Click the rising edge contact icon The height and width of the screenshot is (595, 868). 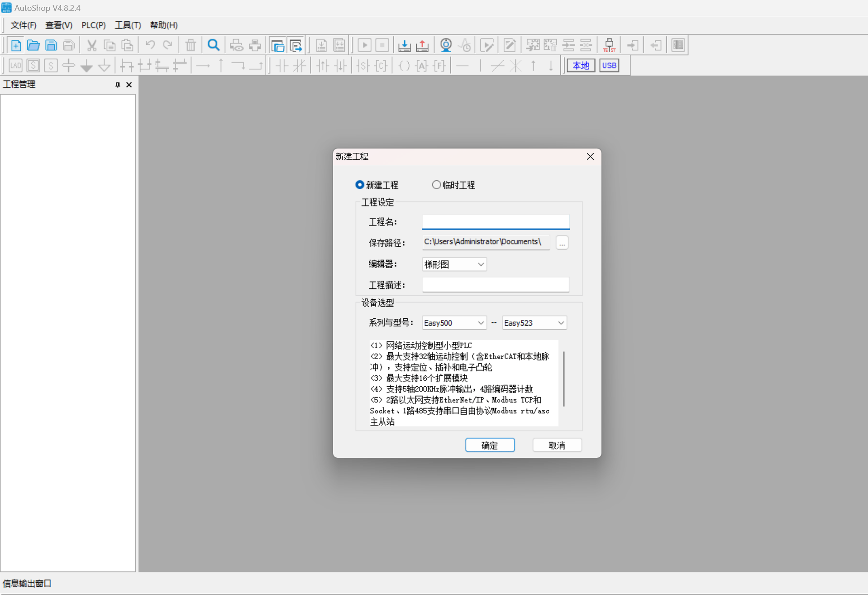[x=323, y=66]
